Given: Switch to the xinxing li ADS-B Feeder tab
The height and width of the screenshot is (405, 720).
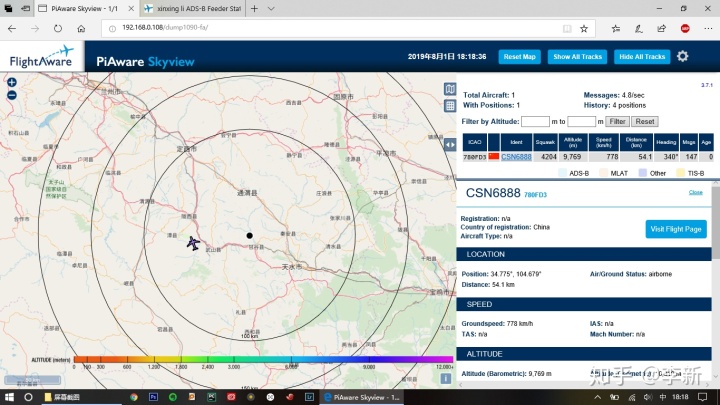Looking at the screenshot, I should 192,8.
